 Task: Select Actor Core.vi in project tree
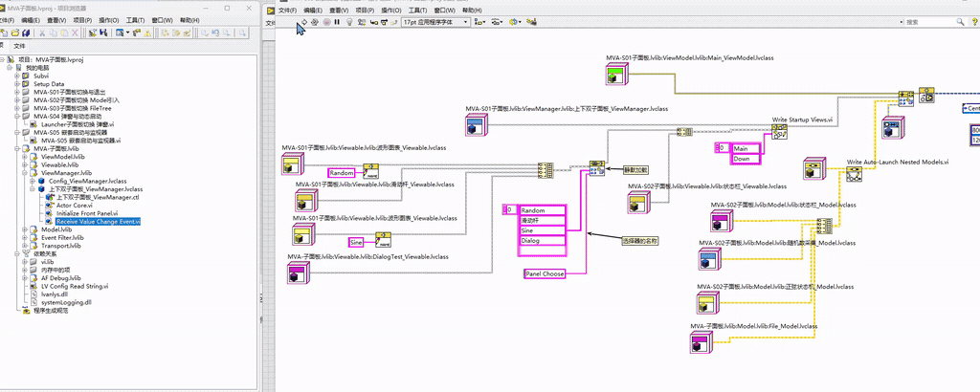(x=75, y=205)
